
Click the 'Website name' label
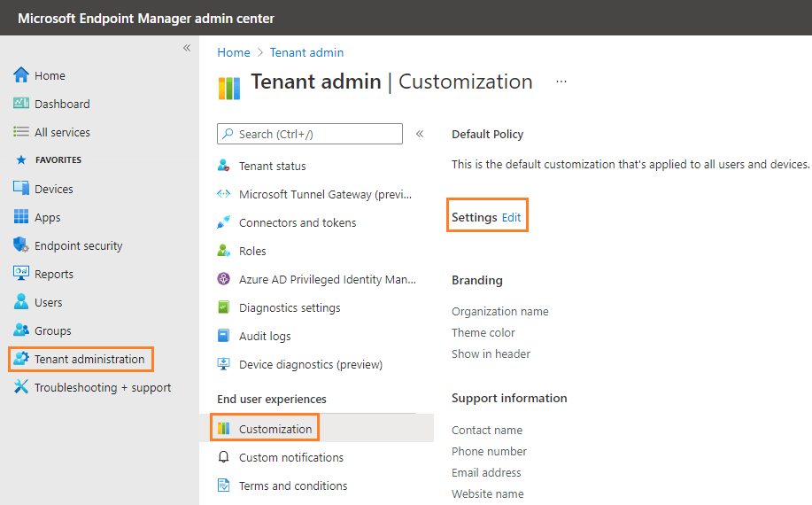[x=487, y=493]
